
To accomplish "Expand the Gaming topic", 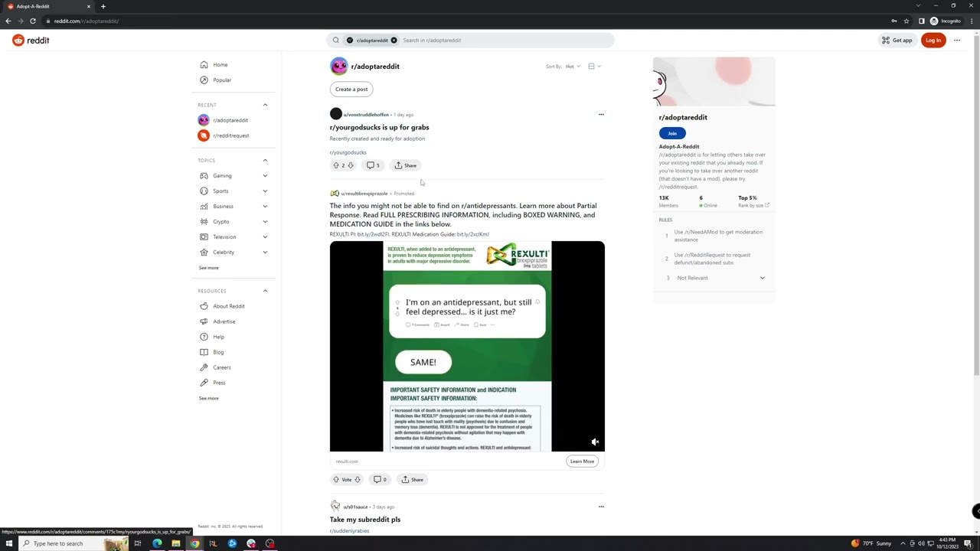I will tap(265, 176).
